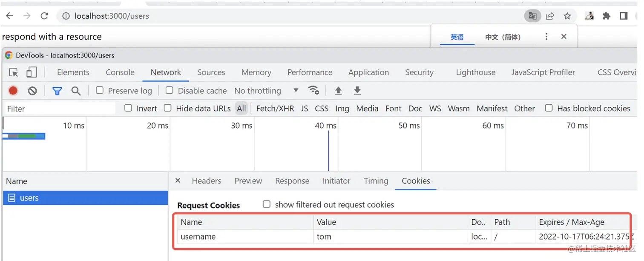Open network search magnifier
Image resolution: width=644 pixels, height=261 pixels.
[76, 91]
